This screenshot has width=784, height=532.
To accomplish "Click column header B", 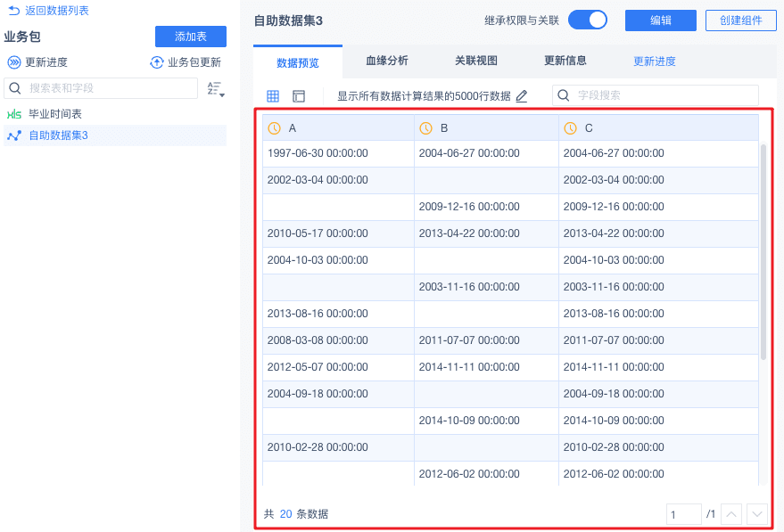I will coord(486,128).
